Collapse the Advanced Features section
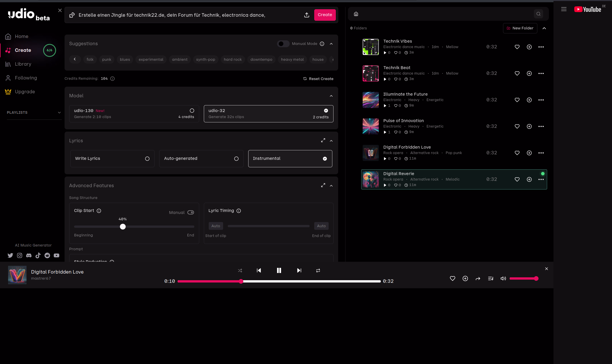Screen dimensions: 612x364 tap(331, 186)
